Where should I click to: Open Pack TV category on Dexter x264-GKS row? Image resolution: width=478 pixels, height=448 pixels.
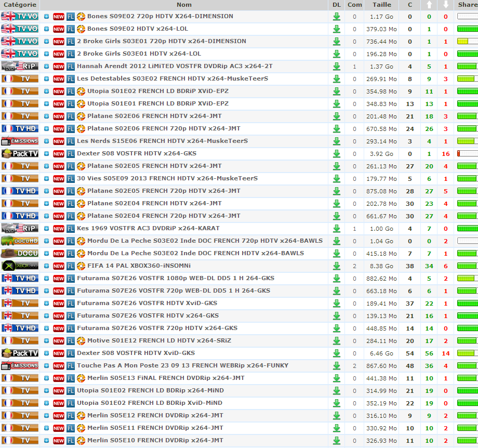pos(20,153)
